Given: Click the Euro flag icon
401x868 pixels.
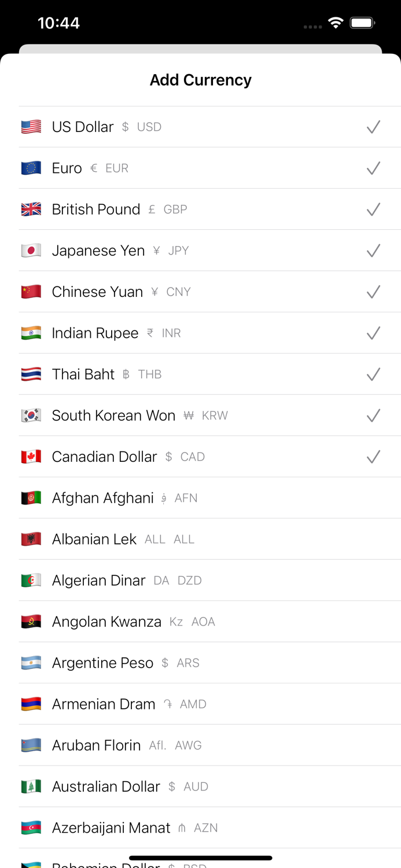Looking at the screenshot, I should [x=31, y=168].
